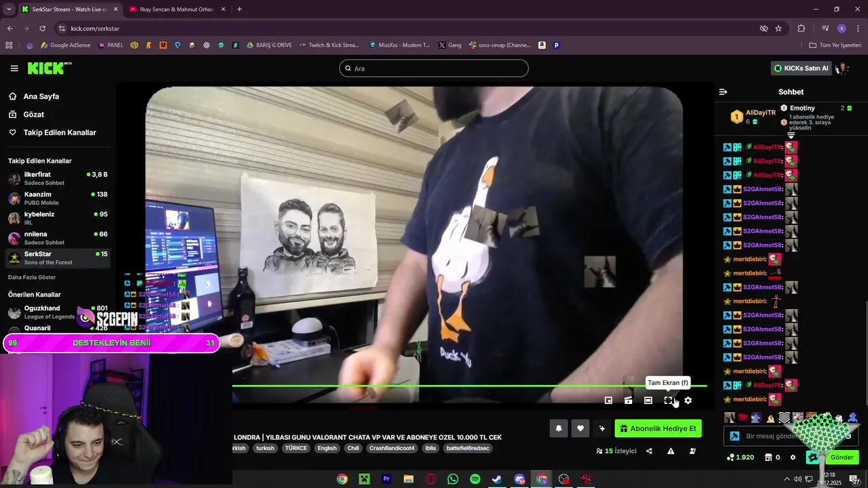Switch to theater mode in player
The height and width of the screenshot is (488, 868).
[648, 401]
